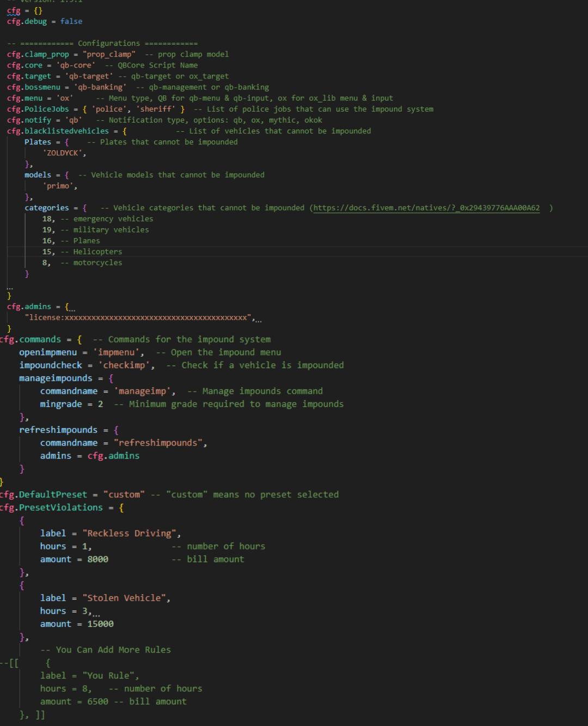
Task: Click the cfg.PoliceJobs identifier
Action: 38,109
